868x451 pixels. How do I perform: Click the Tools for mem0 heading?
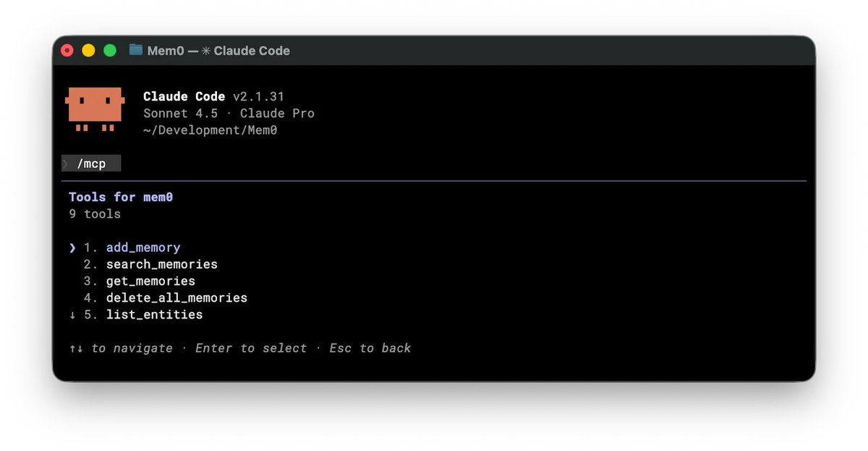(121, 197)
